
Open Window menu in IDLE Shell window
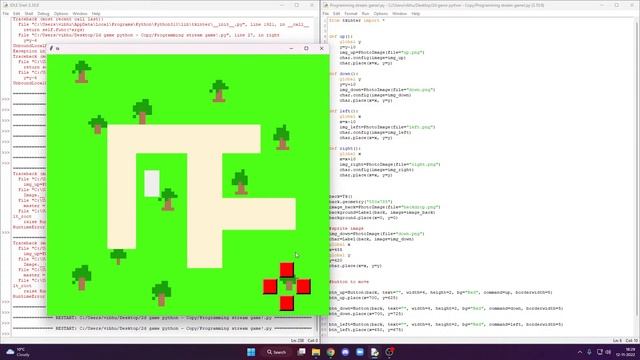point(80,13)
